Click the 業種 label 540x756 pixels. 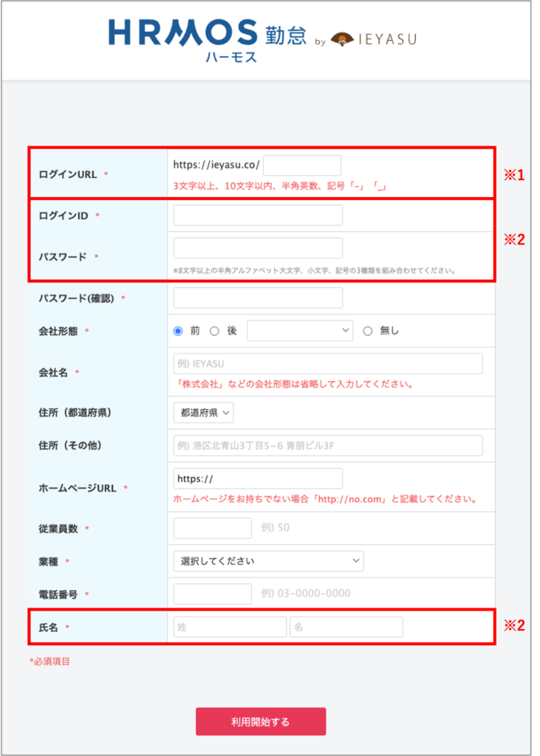[48, 561]
